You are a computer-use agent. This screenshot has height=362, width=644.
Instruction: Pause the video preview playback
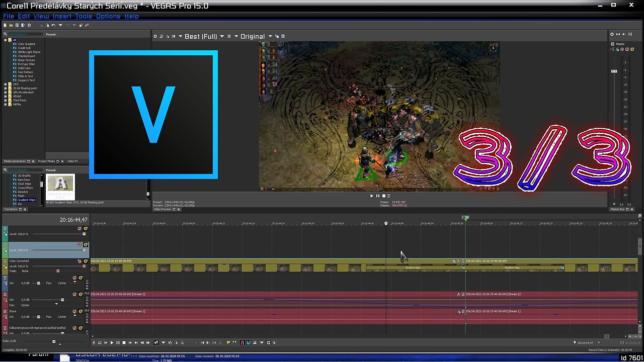click(378, 196)
